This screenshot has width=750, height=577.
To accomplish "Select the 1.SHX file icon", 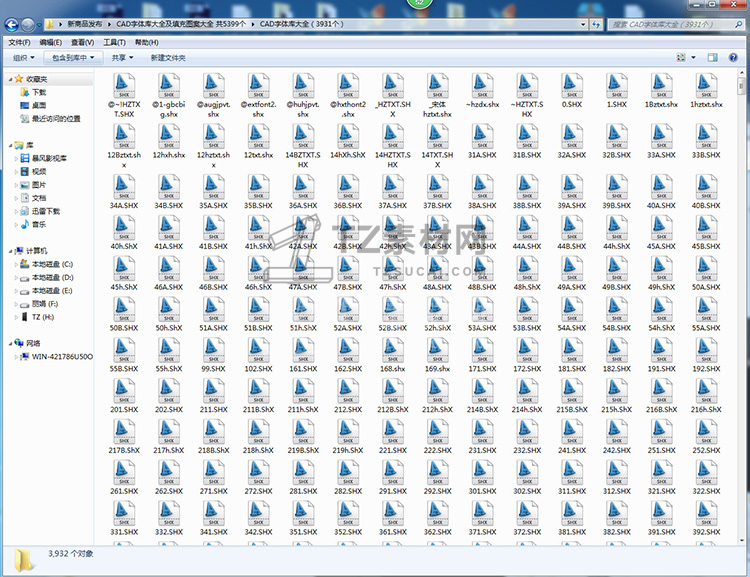I will pos(616,88).
